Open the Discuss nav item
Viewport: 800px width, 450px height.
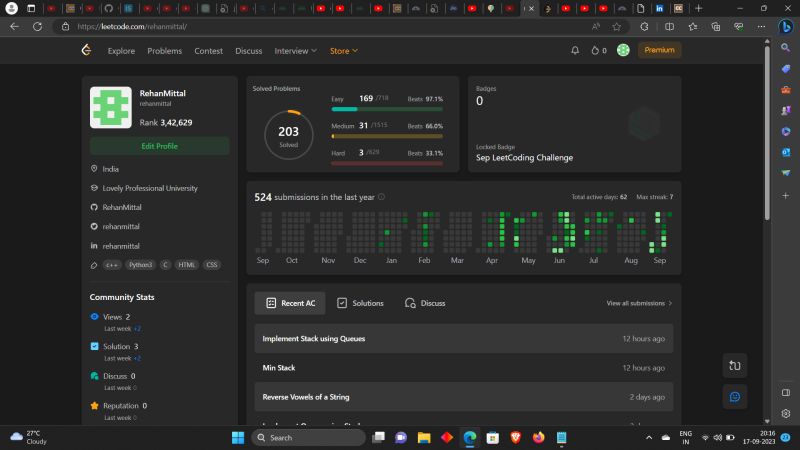click(248, 51)
